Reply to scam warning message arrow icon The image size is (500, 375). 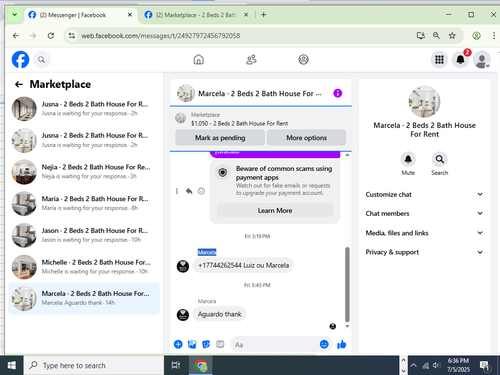[189, 191]
